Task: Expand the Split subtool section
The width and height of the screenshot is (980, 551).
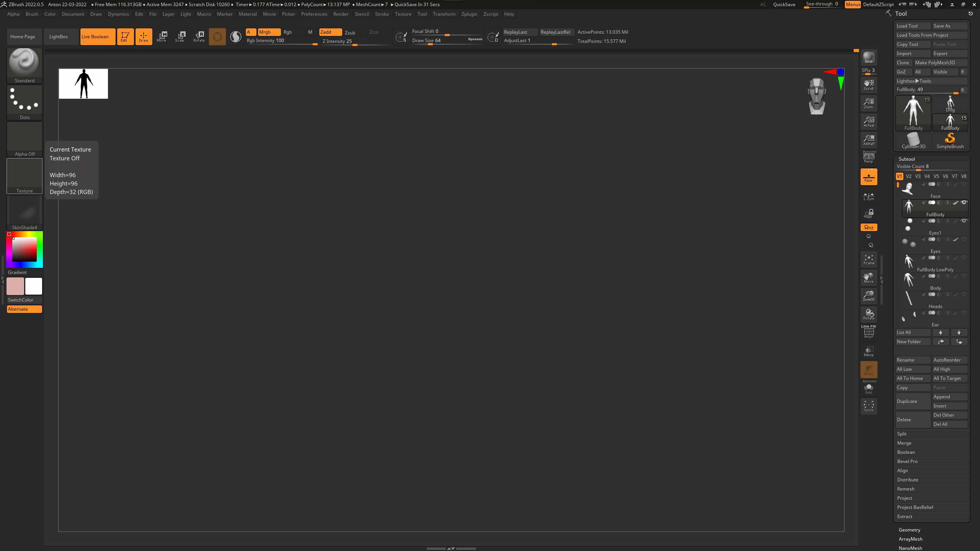Action: (x=902, y=434)
